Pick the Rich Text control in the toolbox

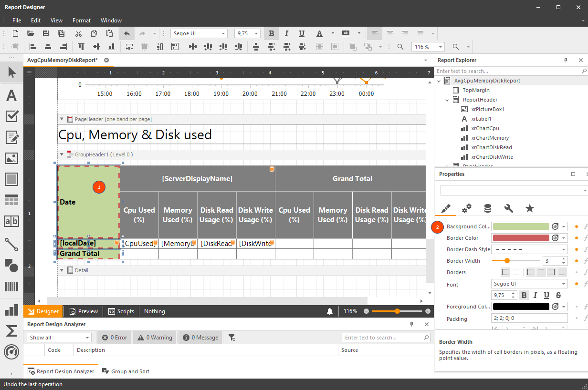tap(11, 137)
